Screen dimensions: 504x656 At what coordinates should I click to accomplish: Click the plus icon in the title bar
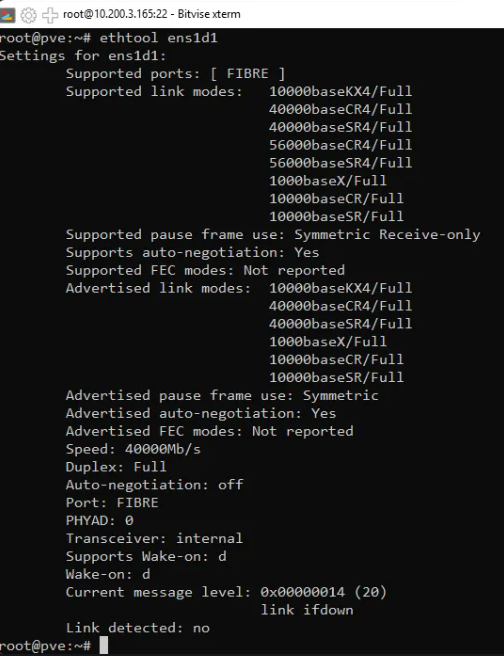click(x=50, y=15)
